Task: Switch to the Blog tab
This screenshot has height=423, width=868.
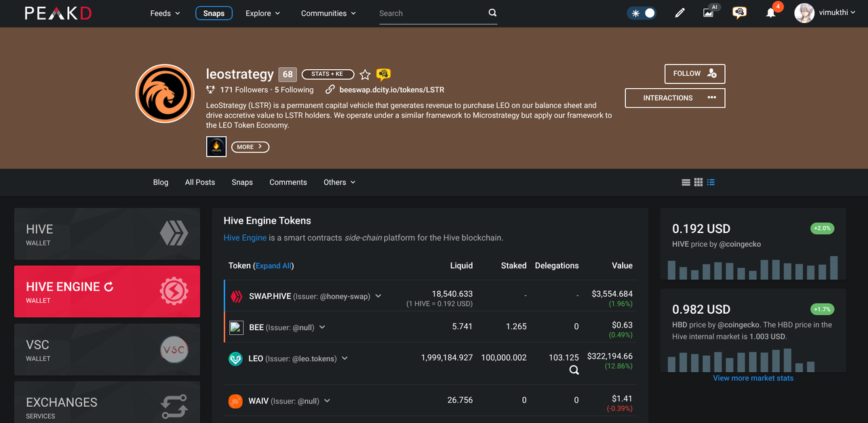Action: [x=161, y=182]
